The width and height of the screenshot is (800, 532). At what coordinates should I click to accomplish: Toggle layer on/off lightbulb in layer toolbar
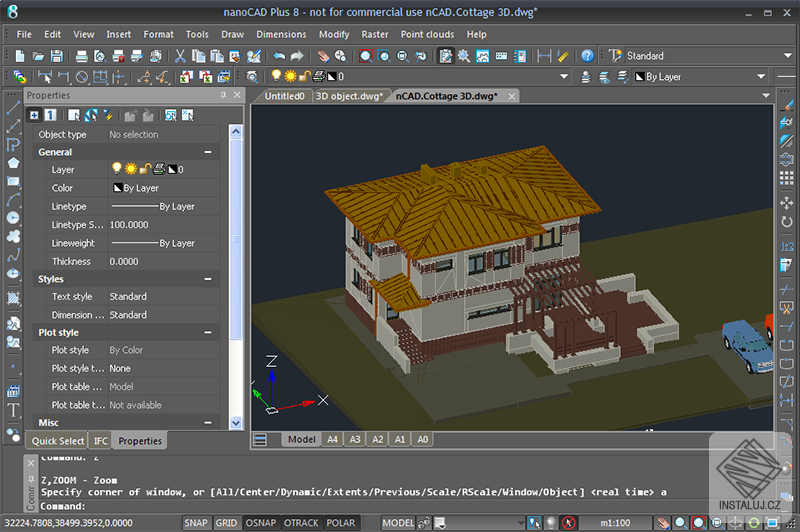pos(276,76)
